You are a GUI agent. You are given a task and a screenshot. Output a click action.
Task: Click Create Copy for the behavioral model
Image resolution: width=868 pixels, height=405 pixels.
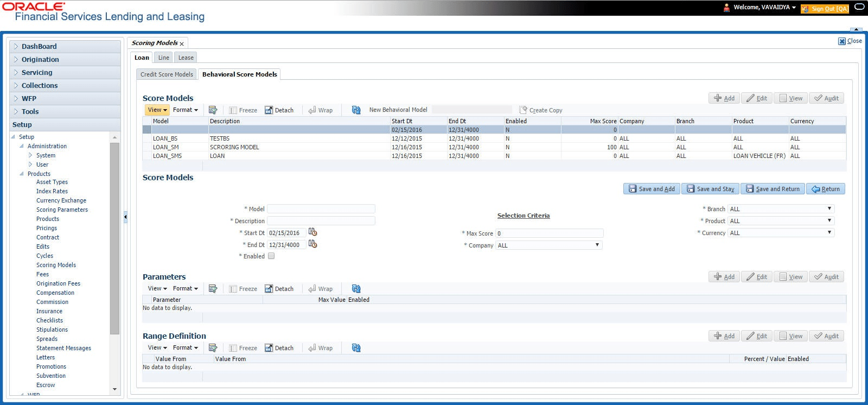541,110
